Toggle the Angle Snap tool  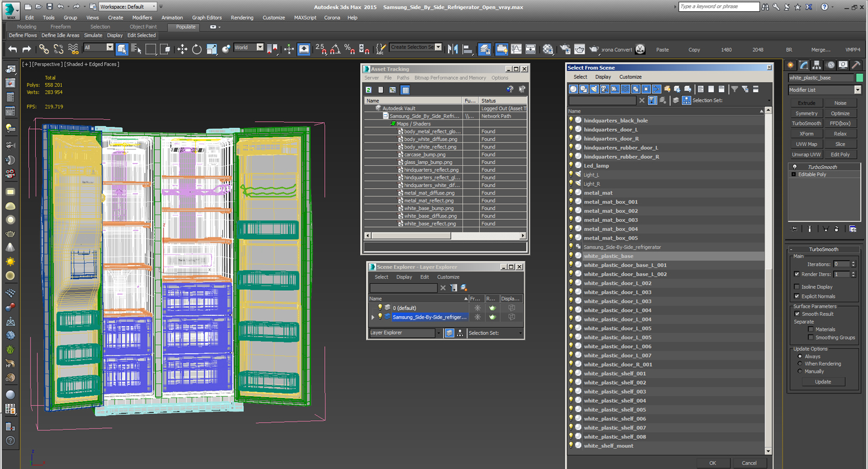[x=335, y=49]
